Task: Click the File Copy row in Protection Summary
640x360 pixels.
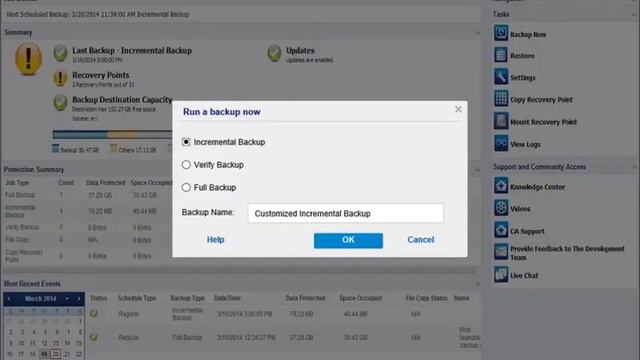Action: (x=87, y=240)
